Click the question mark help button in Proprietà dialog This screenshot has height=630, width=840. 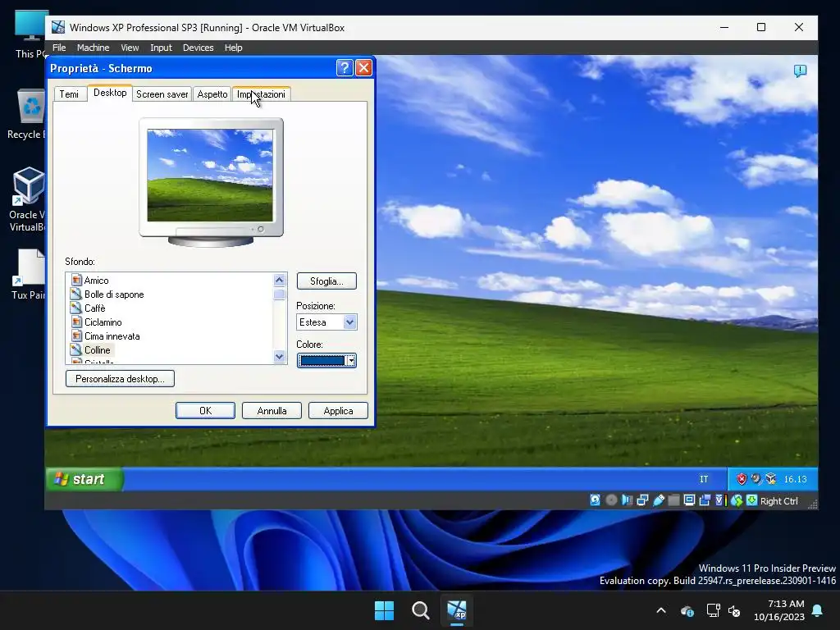click(345, 68)
